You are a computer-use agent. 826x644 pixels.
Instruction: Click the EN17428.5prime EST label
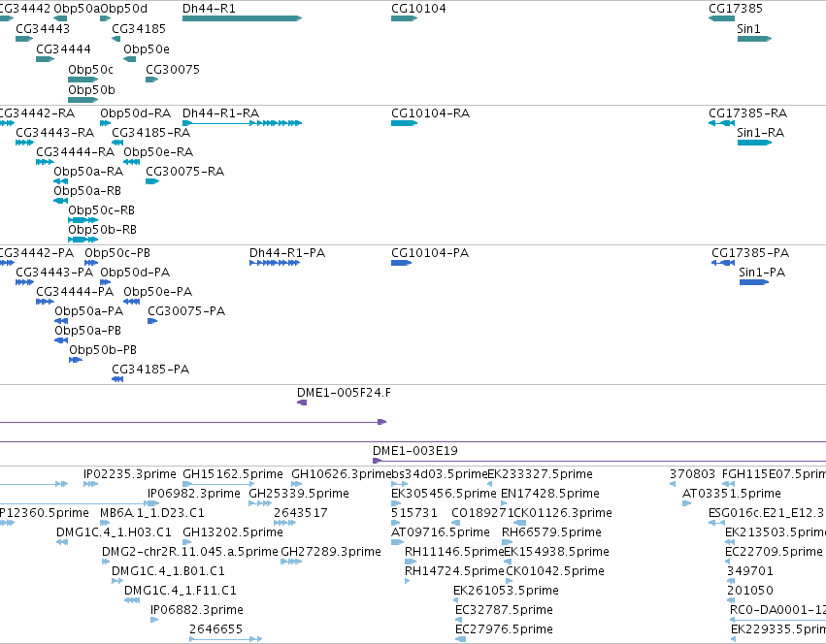click(x=550, y=494)
